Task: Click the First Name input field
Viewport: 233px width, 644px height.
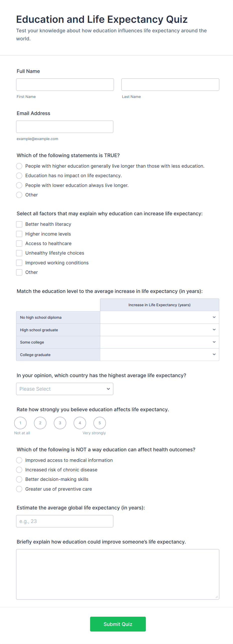Action: click(65, 85)
